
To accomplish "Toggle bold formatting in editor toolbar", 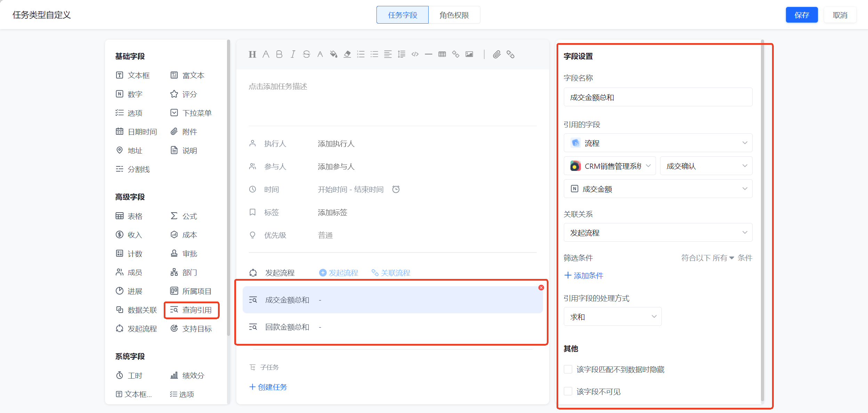I will tap(279, 54).
